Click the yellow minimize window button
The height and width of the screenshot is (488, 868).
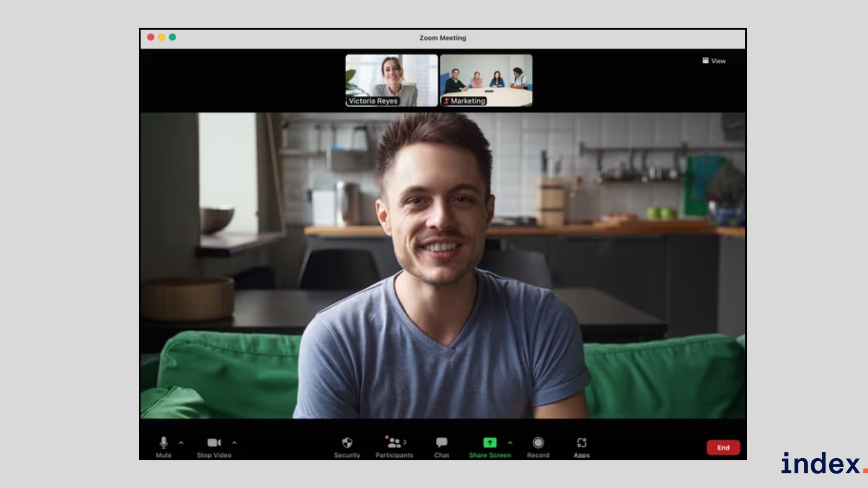click(161, 37)
